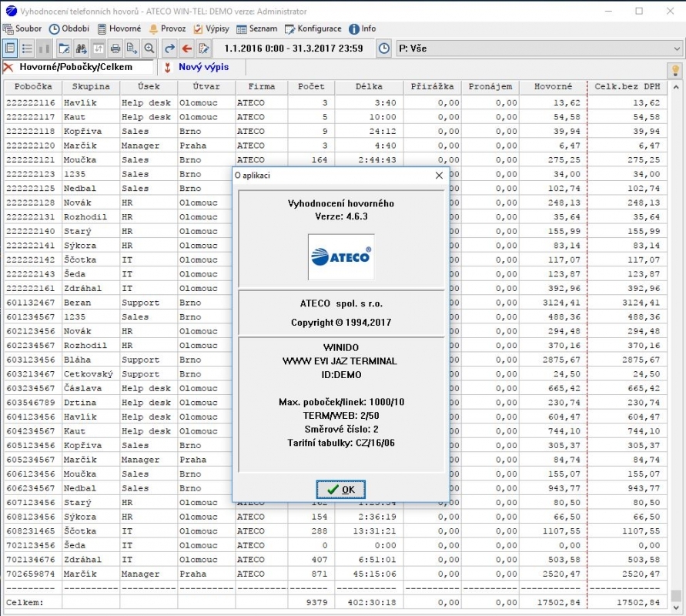Image resolution: width=686 pixels, height=616 pixels.
Task: Click the red back arrow icon
Action: 187,48
